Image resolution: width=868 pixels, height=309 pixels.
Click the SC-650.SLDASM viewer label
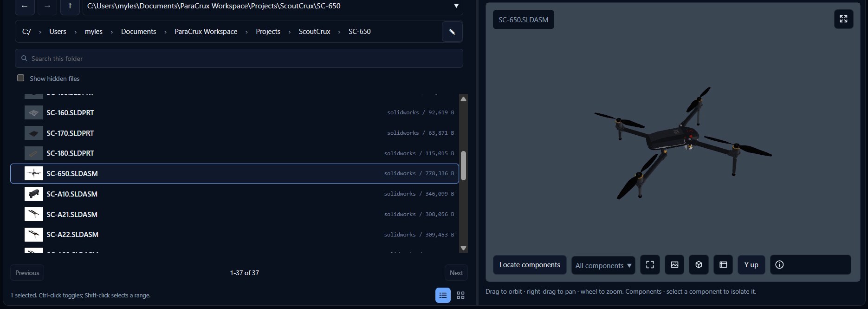pyautogui.click(x=523, y=20)
